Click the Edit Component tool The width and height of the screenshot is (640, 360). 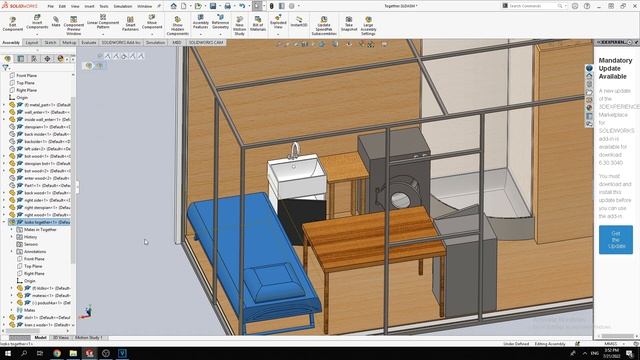(13, 24)
